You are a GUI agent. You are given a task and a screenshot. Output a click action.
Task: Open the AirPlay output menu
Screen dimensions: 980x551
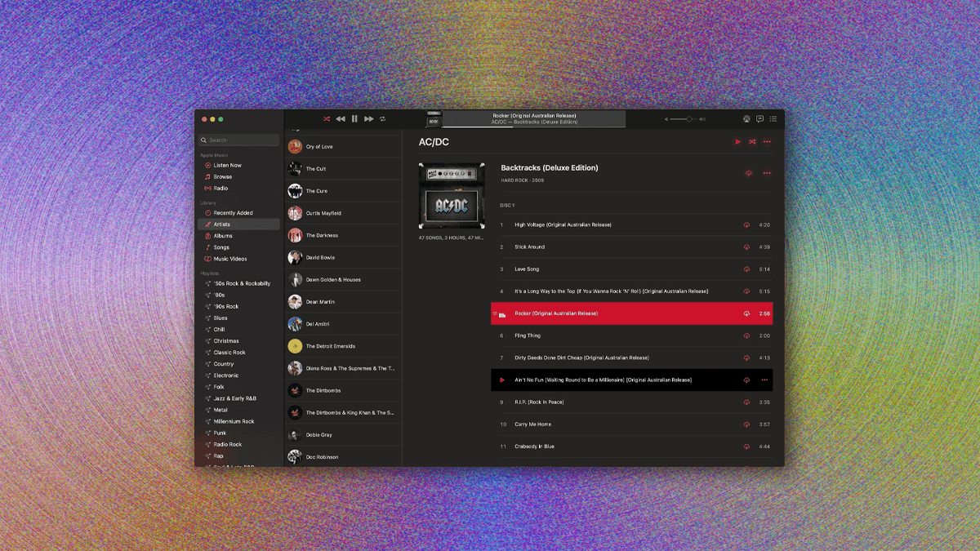(746, 119)
